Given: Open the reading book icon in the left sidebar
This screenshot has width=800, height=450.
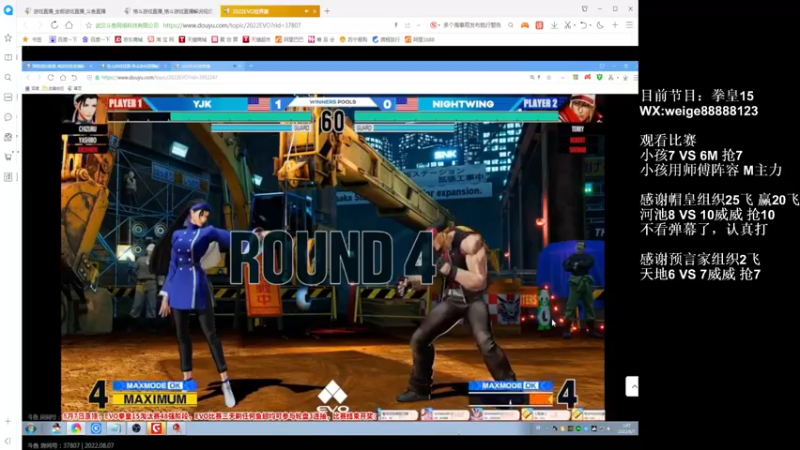Looking at the screenshot, I should click(x=8, y=58).
